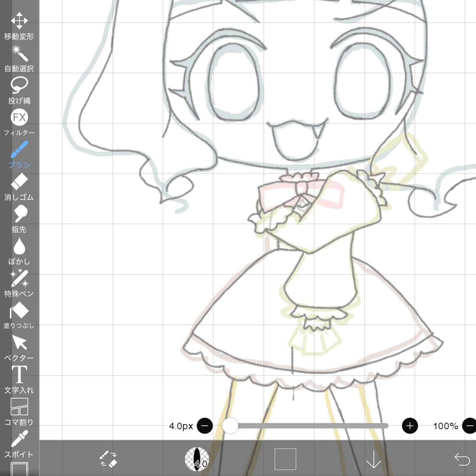Select the ベクター vector tool
The image size is (476, 476).
pyautogui.click(x=19, y=348)
